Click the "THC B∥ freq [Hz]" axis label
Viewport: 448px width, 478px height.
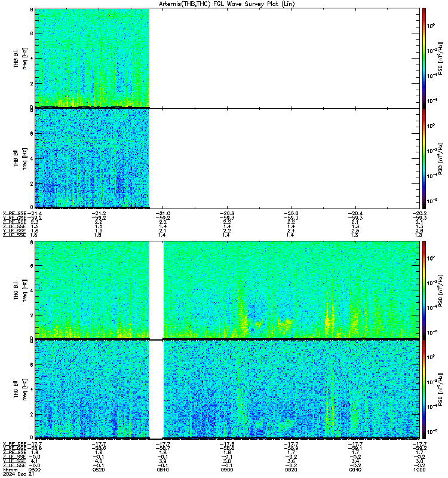coord(20,390)
